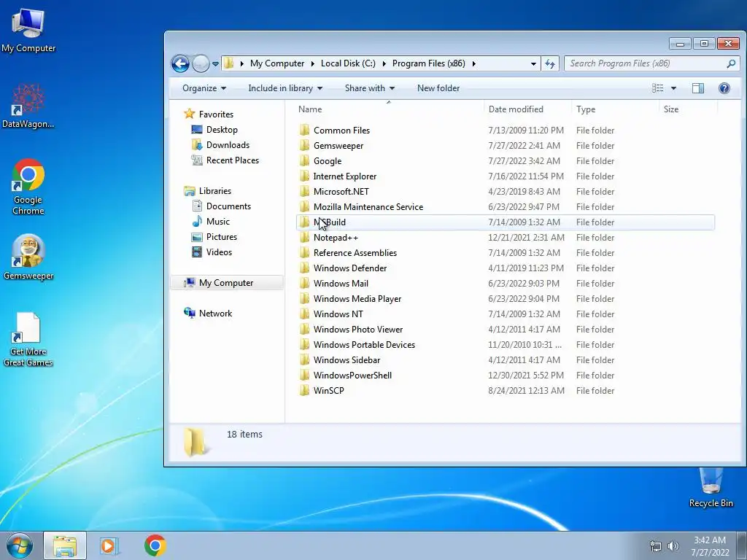Expand the arrow after Local Disk (C:) breadcrumb
This screenshot has width=747, height=560.
384,63
